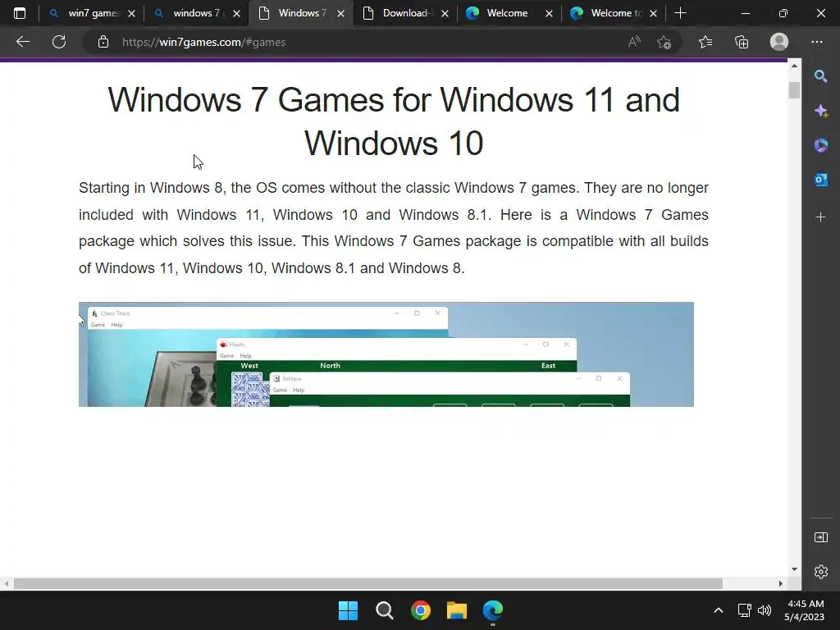Image resolution: width=840 pixels, height=630 pixels.
Task: Open taskbar Search
Action: click(x=384, y=610)
